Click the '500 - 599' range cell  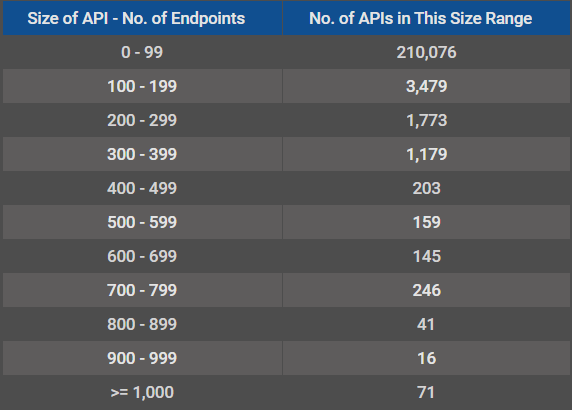point(142,222)
